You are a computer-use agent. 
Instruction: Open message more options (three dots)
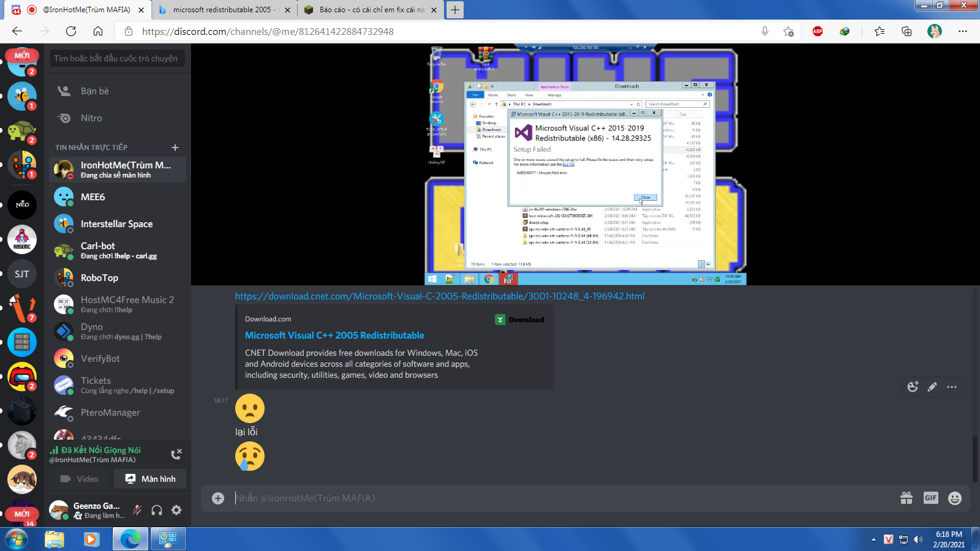(952, 387)
